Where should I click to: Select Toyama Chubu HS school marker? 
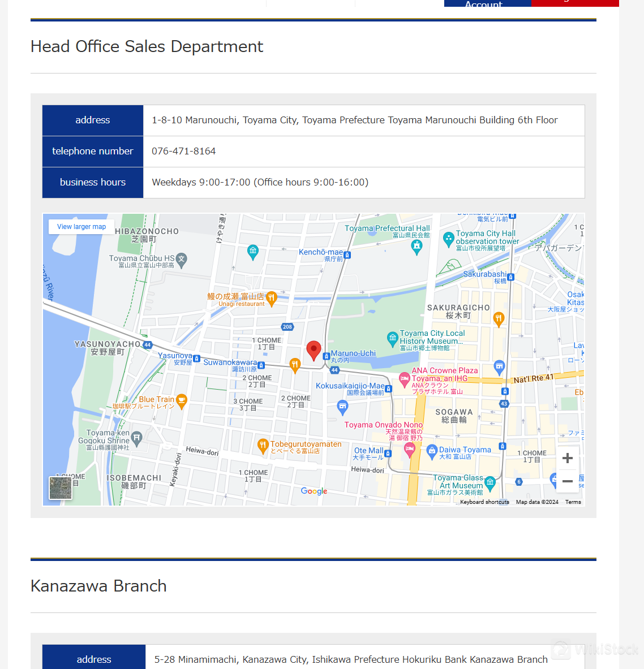[182, 259]
